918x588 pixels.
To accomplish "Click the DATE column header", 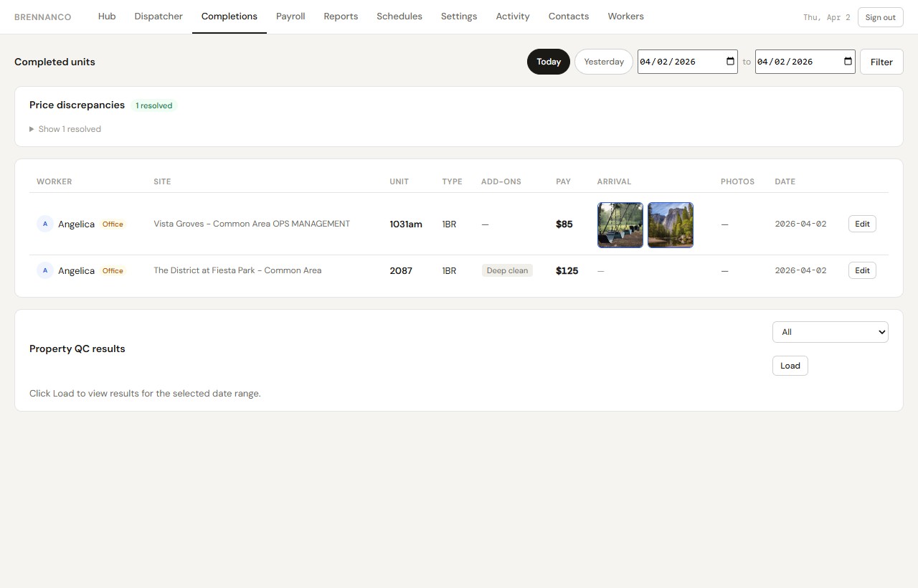I will (x=785, y=181).
